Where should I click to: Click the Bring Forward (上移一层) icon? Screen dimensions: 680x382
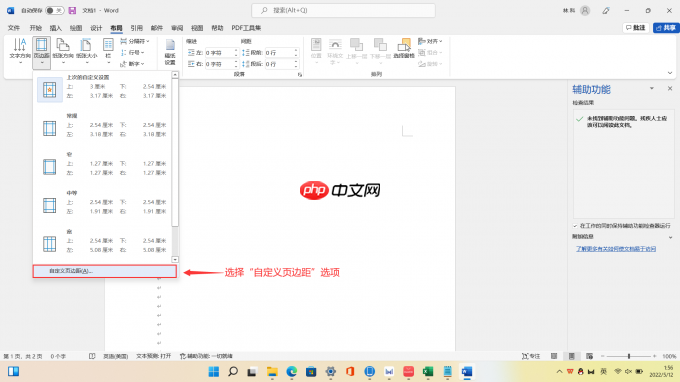(356, 51)
